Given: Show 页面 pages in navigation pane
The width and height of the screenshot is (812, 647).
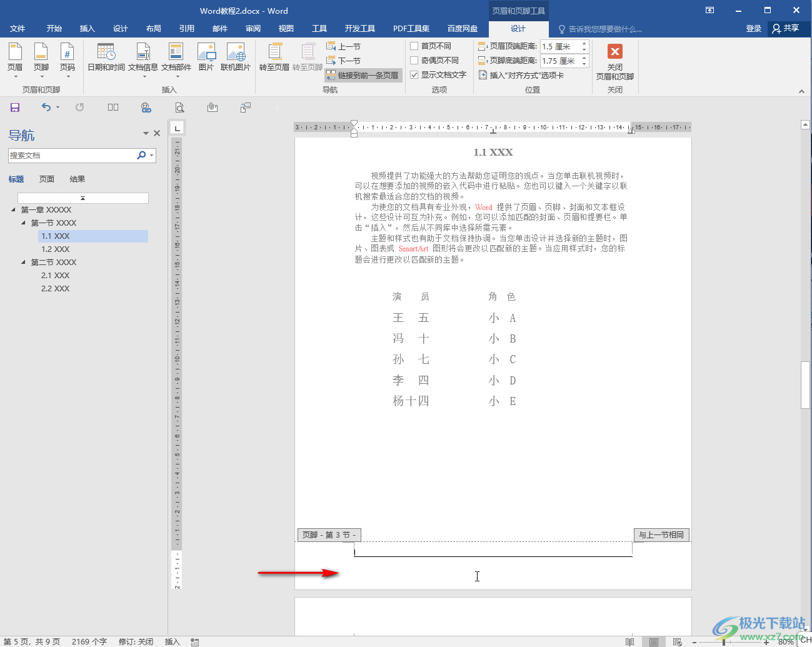Looking at the screenshot, I should (47, 179).
